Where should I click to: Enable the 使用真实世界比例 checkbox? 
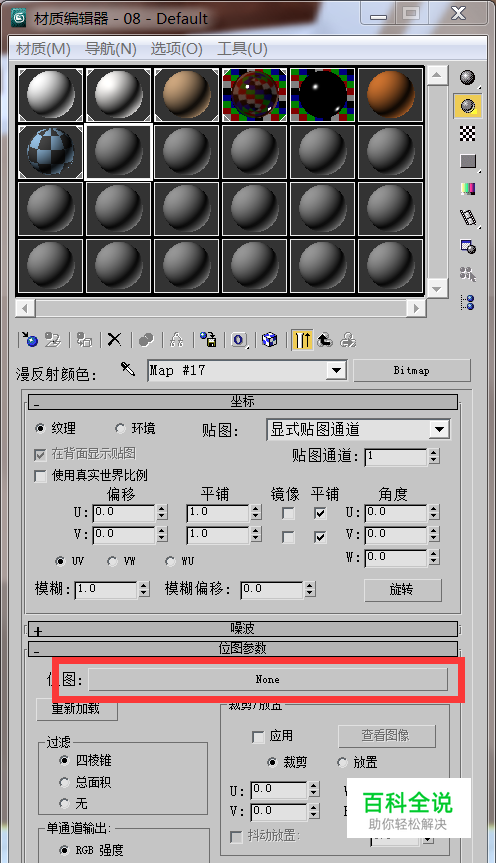pos(40,475)
